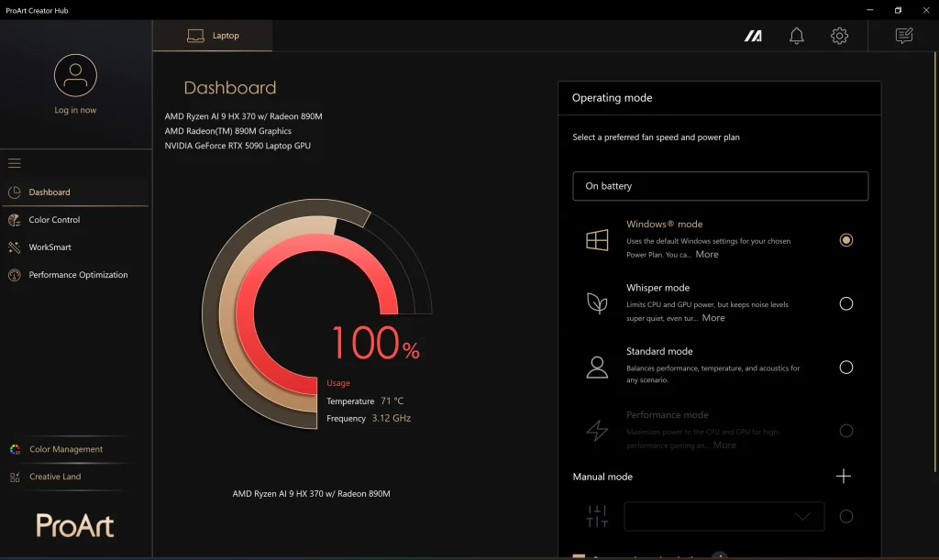The width and height of the screenshot is (939, 560).
Task: Collapse sidebar with hamburger menu icon
Action: (15, 163)
